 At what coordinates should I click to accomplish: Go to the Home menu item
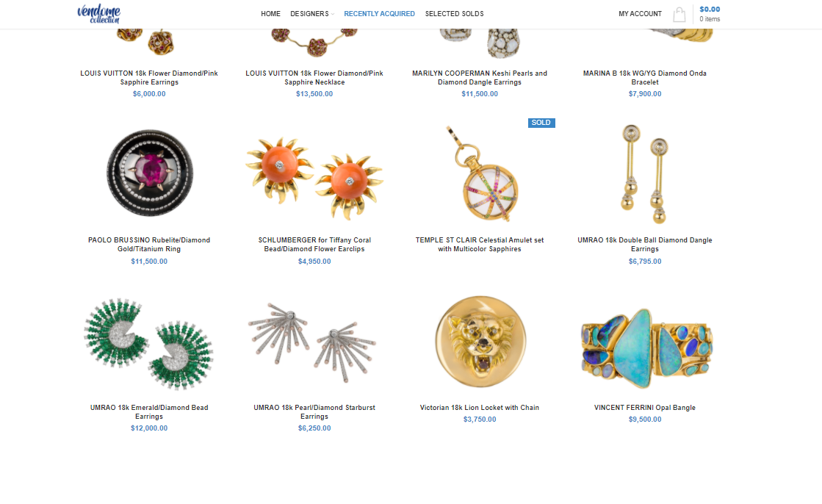tap(270, 14)
